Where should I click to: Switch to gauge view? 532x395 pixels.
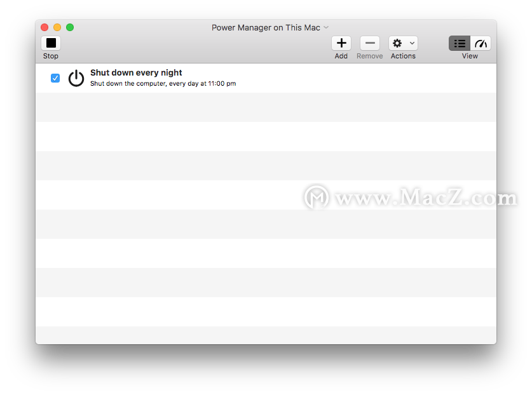point(481,43)
